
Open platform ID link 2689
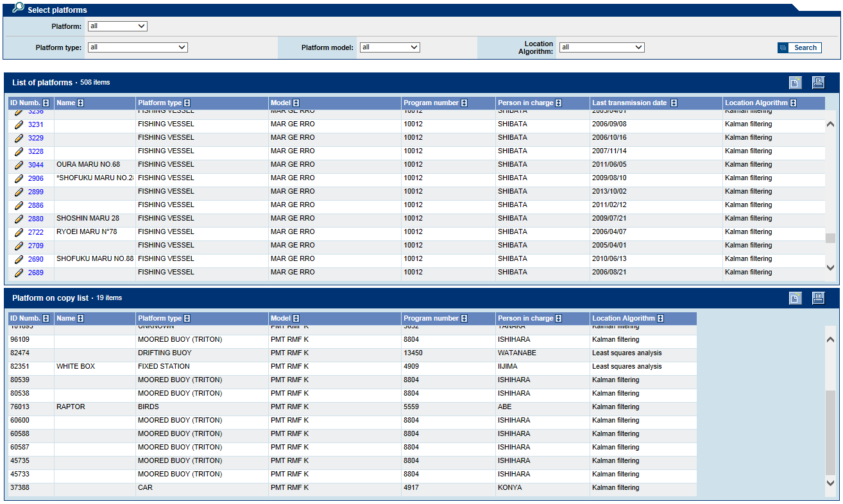pos(36,273)
